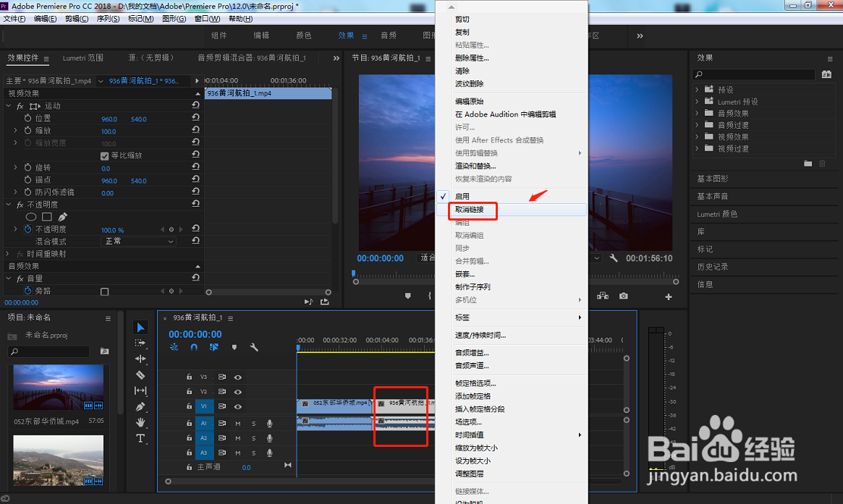
Task: Switch to Lumetri 范围 tab
Action: point(82,58)
